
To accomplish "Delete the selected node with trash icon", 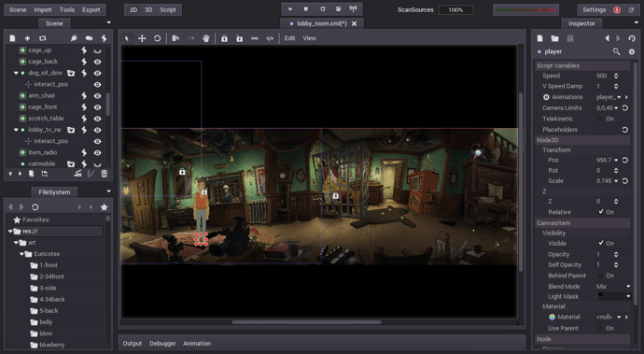I will (x=104, y=174).
